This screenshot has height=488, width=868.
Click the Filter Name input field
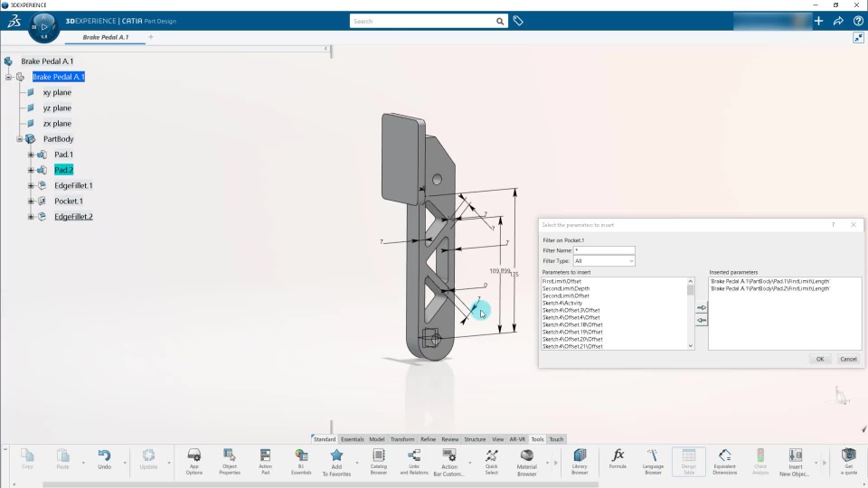tap(604, 250)
